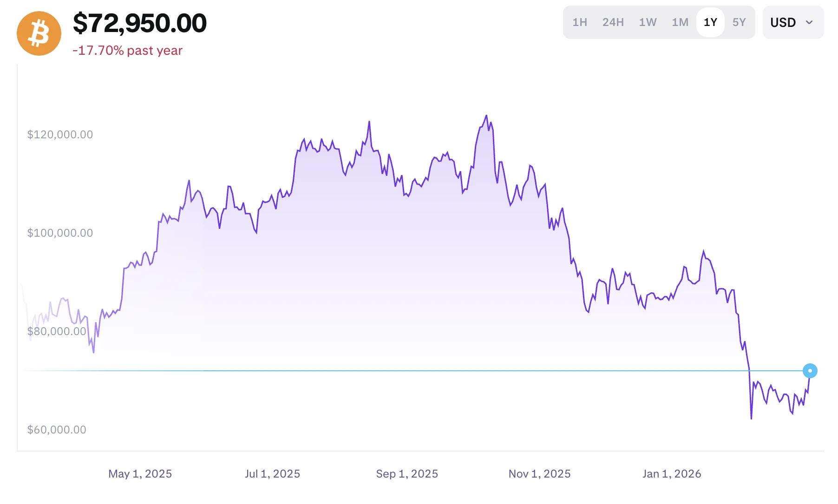The height and width of the screenshot is (504, 838).
Task: Switch to the 5Y view
Action: tap(739, 22)
